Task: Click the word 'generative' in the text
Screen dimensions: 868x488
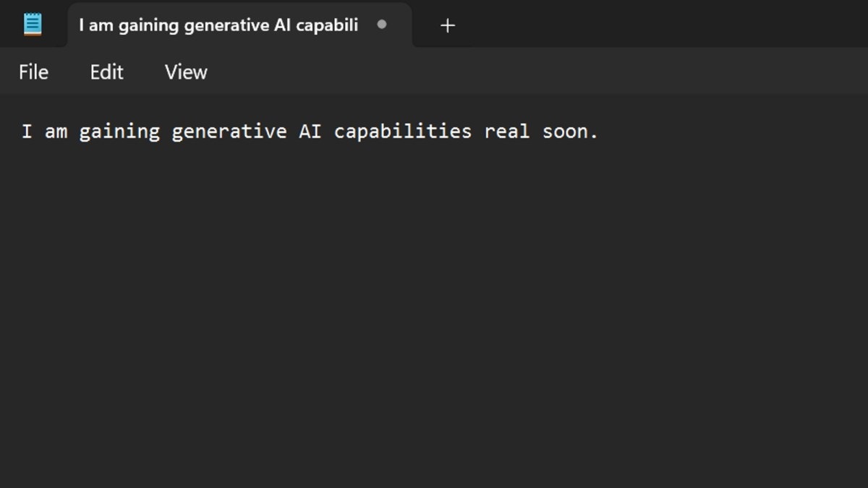Action: (229, 131)
